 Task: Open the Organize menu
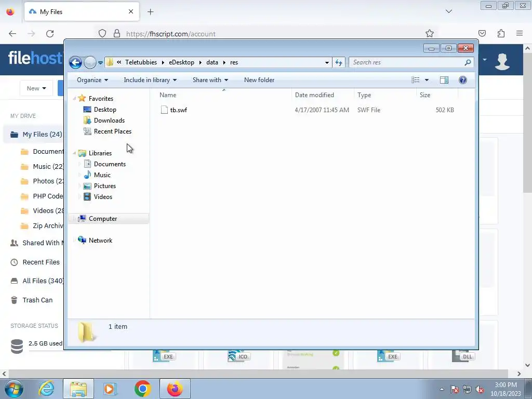click(92, 80)
